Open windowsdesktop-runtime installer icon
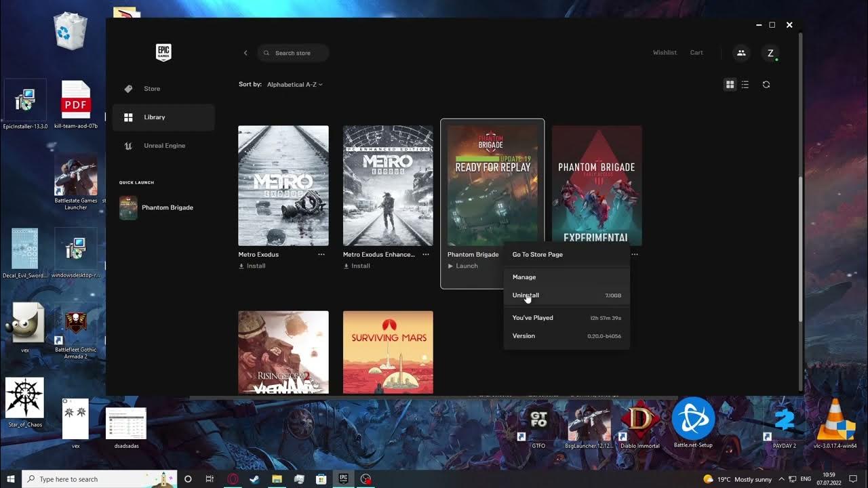This screenshot has width=868, height=488. coord(76,253)
